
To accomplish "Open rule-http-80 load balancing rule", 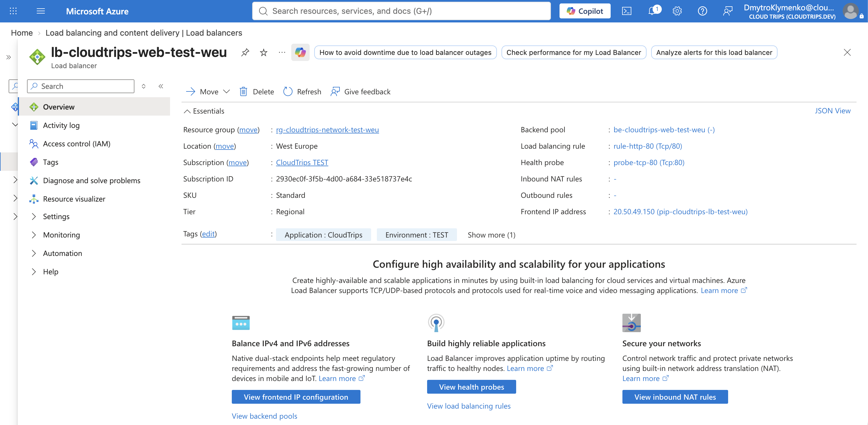I will click(648, 146).
